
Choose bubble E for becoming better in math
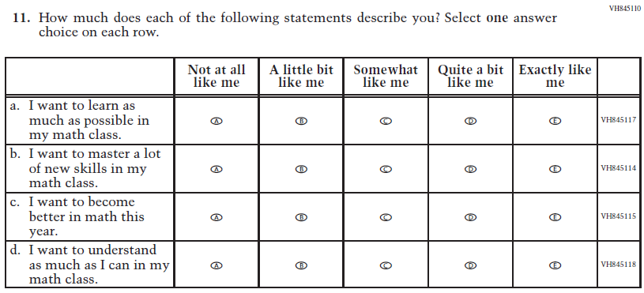pyautogui.click(x=555, y=217)
